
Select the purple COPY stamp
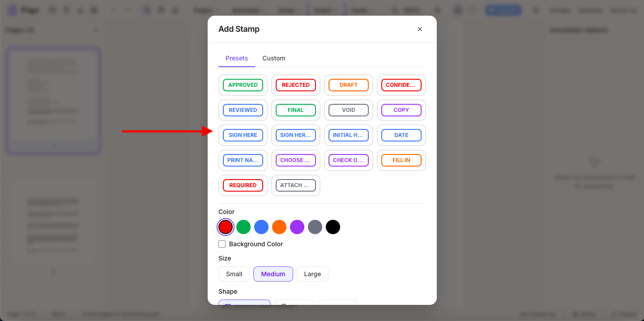(x=401, y=110)
